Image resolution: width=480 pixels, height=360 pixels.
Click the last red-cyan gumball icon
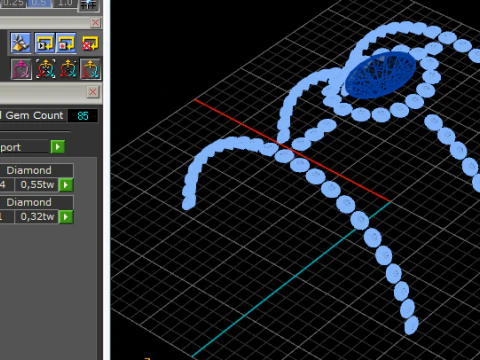pyautogui.click(x=90, y=69)
